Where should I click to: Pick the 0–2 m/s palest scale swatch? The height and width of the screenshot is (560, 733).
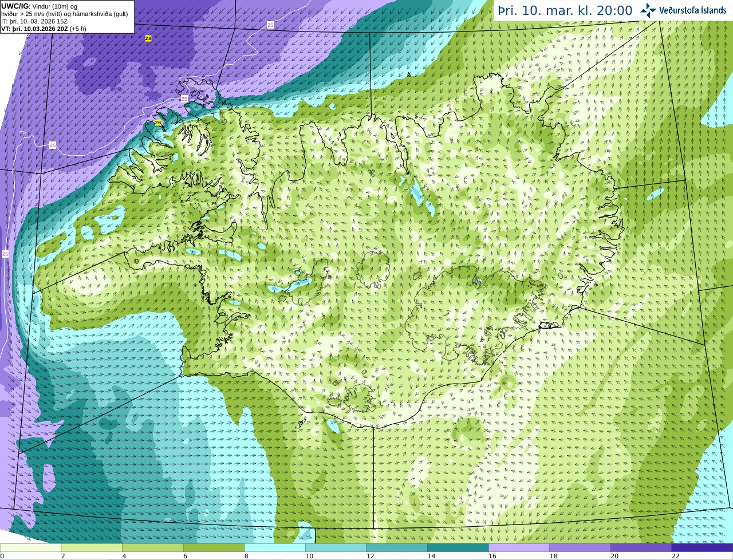[x=30, y=547]
